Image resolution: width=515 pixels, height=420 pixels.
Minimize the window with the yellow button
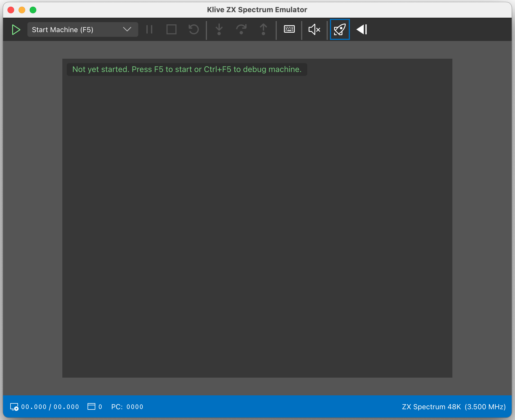pyautogui.click(x=22, y=10)
